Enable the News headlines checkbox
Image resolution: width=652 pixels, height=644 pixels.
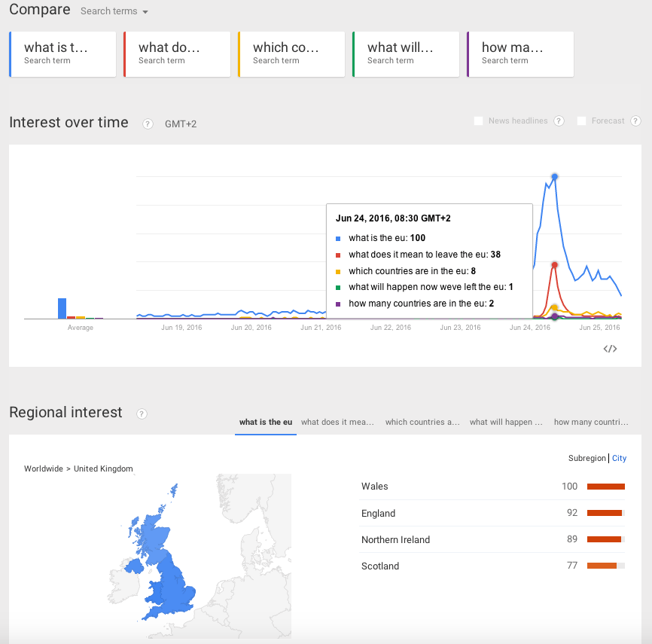[479, 121]
